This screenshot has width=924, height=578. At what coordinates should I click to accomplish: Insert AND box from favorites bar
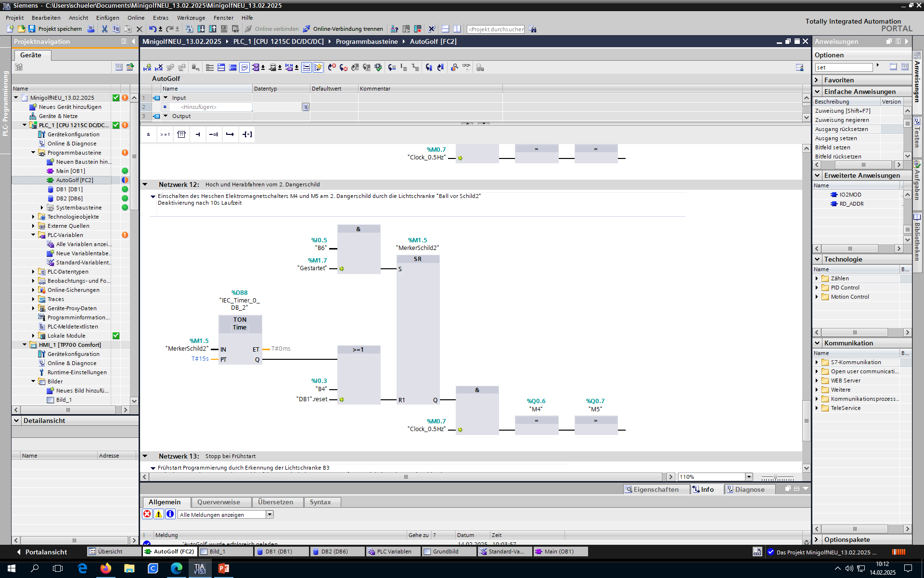[148, 134]
